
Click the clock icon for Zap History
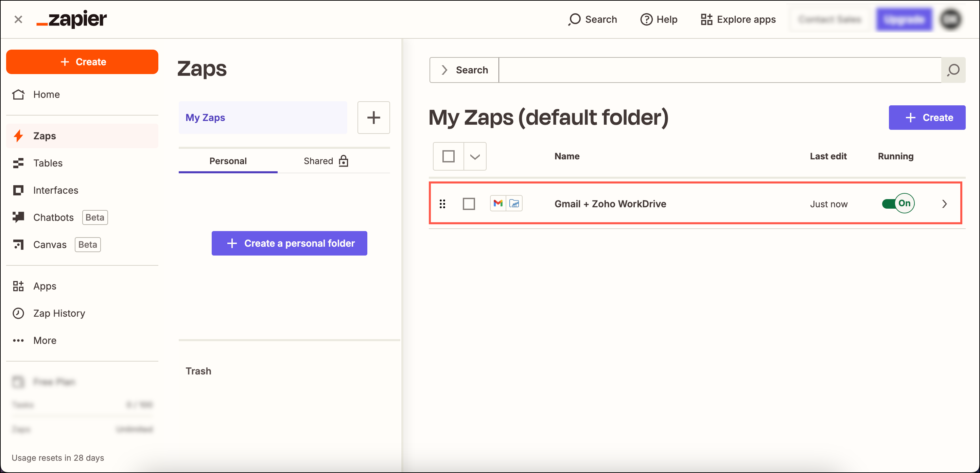pos(18,313)
